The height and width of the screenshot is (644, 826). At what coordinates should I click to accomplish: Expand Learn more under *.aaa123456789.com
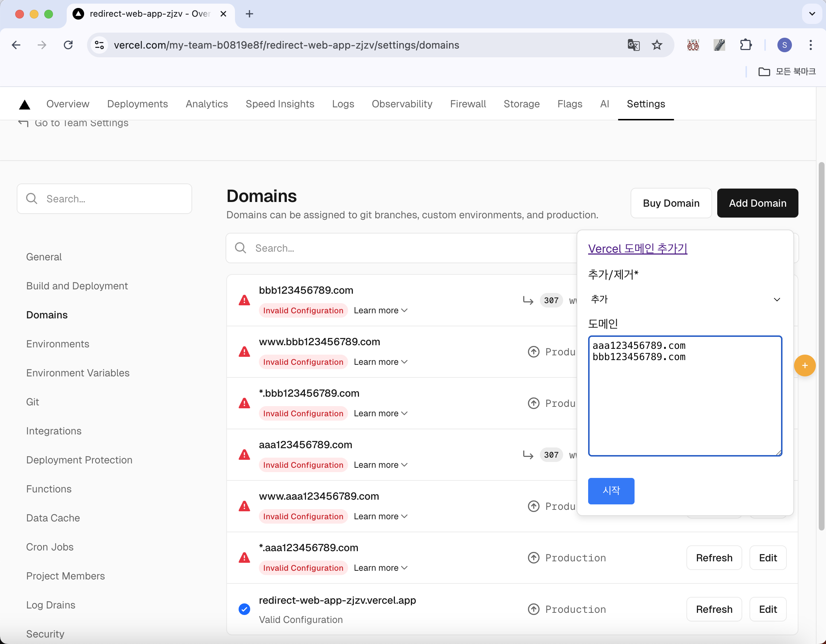click(x=380, y=567)
